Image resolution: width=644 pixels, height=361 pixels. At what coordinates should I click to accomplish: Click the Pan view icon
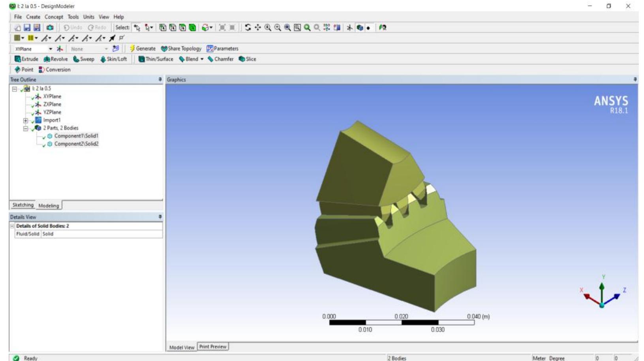pos(258,28)
